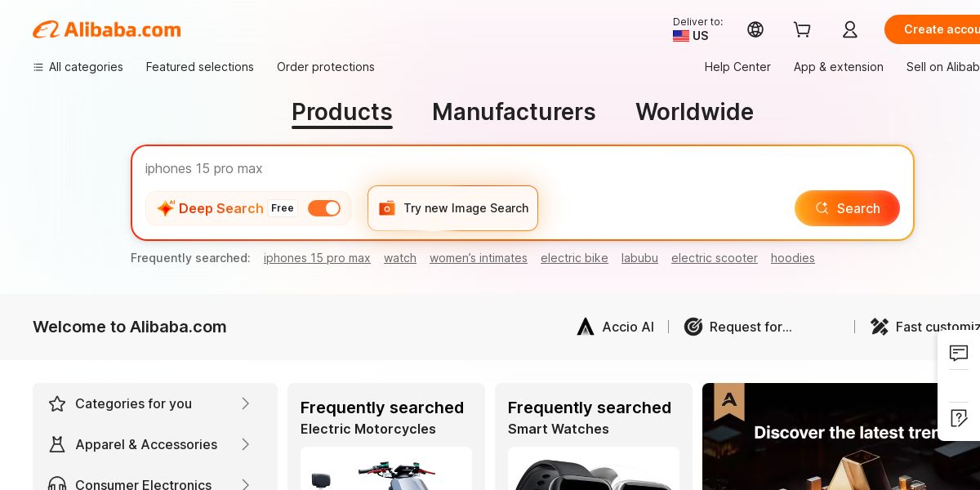Select 'electric bike' frequent search link
This screenshot has width=980, height=490.
574,258
